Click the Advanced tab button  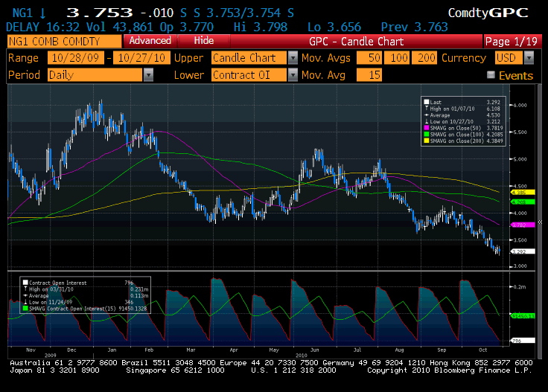(x=149, y=41)
